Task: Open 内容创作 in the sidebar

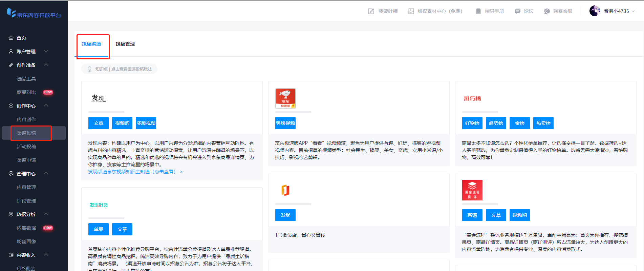Action: pyautogui.click(x=26, y=119)
